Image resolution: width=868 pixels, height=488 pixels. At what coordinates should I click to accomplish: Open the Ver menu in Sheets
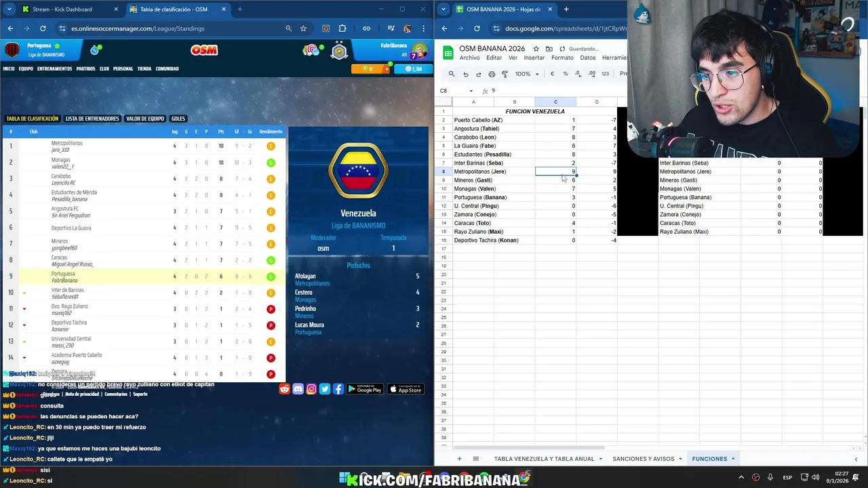click(513, 58)
